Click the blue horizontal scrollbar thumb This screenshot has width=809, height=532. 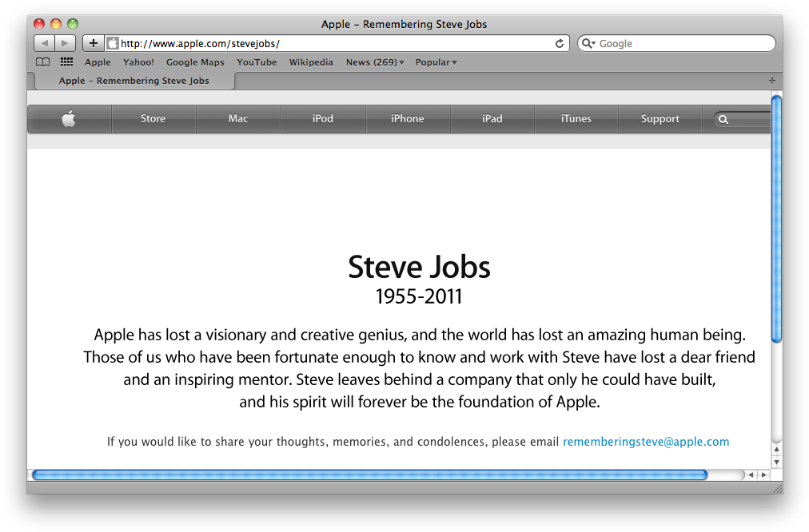click(369, 474)
